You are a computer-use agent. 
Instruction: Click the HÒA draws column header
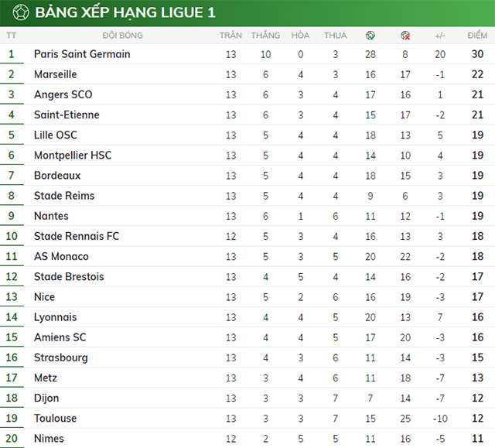tap(300, 36)
